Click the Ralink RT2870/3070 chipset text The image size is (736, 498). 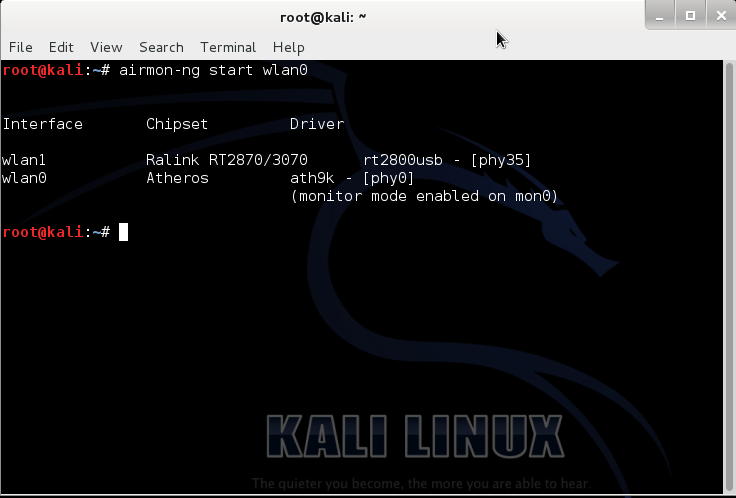[227, 160]
